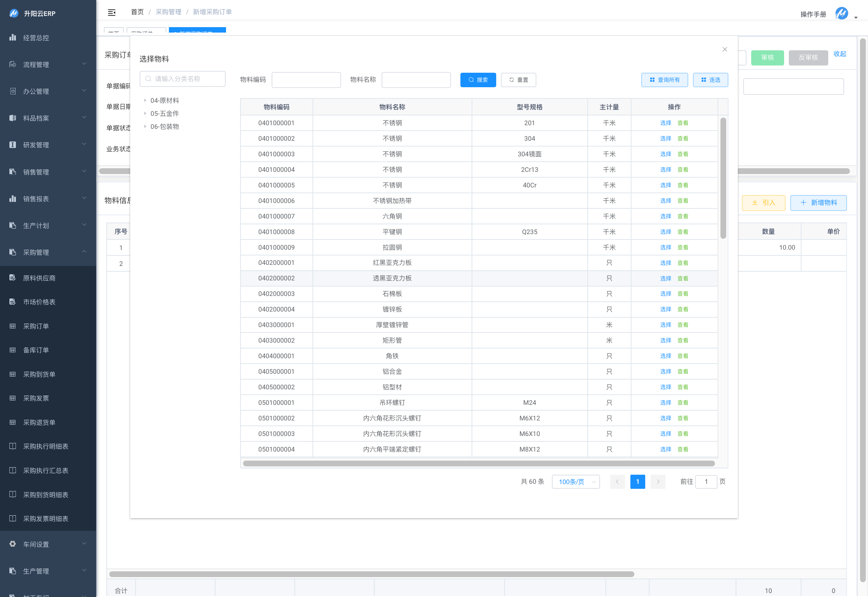Screen dimensions: 868x597
Task: Open the 经营总控 dashboard icon
Action: [13, 37]
